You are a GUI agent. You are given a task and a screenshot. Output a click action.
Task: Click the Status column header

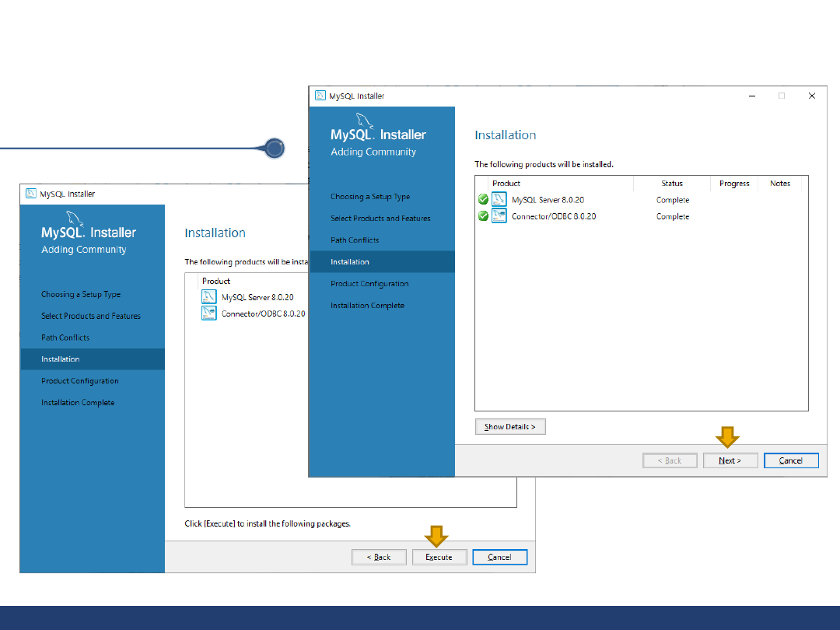coord(672,184)
